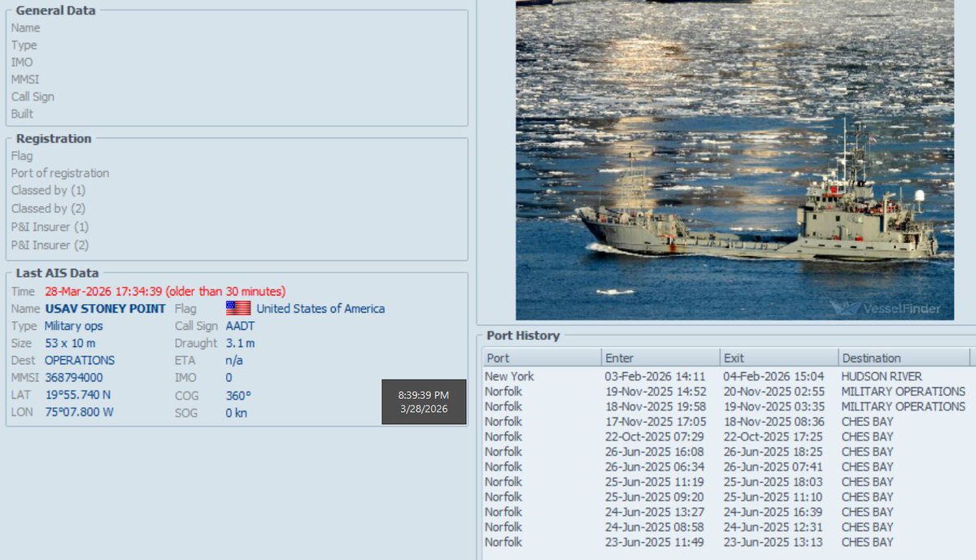The image size is (976, 560).
Task: Click the United States flag icon
Action: coord(238,309)
